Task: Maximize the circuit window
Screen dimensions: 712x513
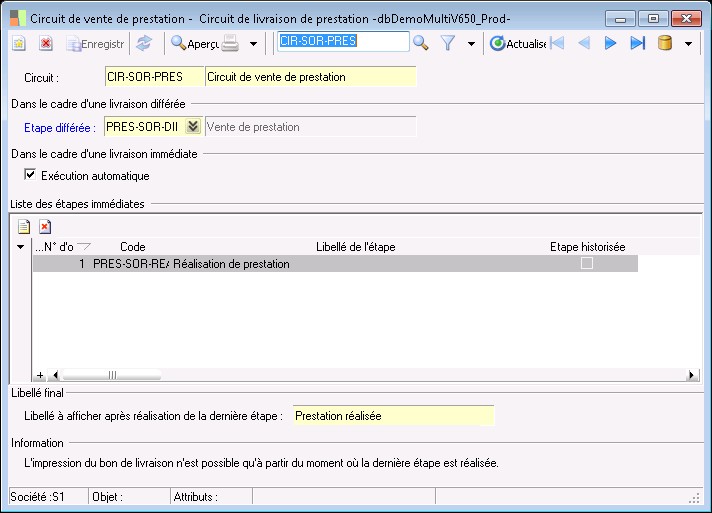Action: (653, 19)
